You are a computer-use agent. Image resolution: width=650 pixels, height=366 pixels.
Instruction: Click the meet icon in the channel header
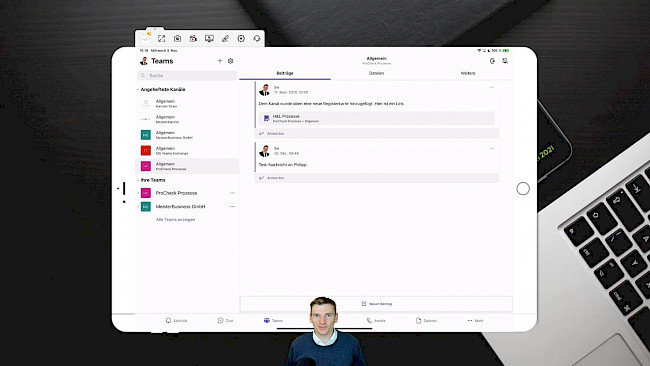point(492,61)
